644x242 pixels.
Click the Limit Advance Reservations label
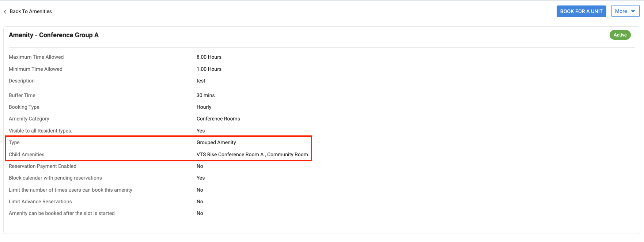click(x=40, y=201)
